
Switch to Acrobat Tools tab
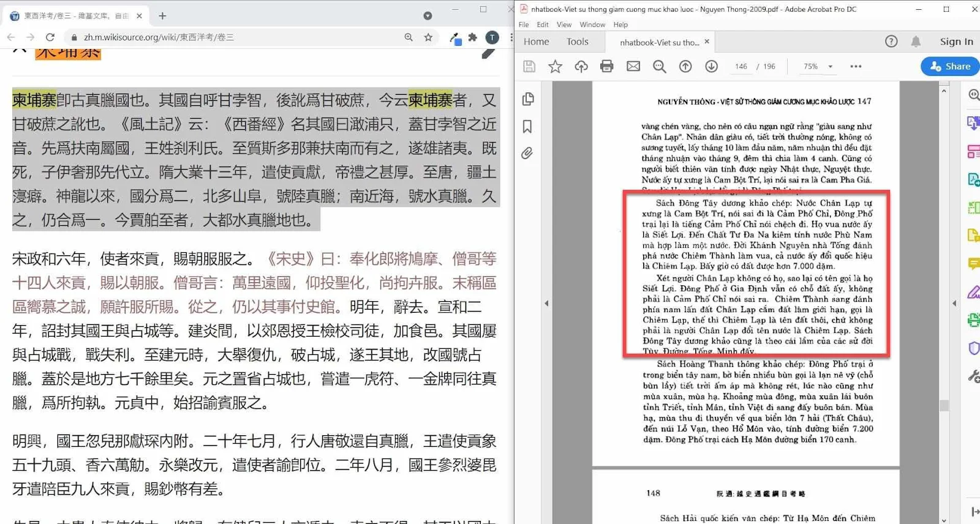[x=578, y=42]
